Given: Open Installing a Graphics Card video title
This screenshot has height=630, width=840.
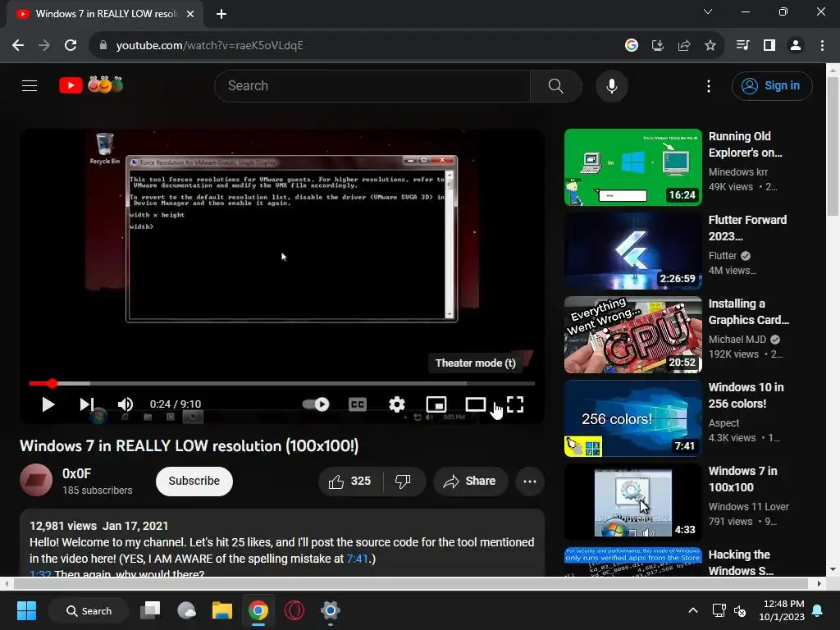Looking at the screenshot, I should pyautogui.click(x=748, y=312).
